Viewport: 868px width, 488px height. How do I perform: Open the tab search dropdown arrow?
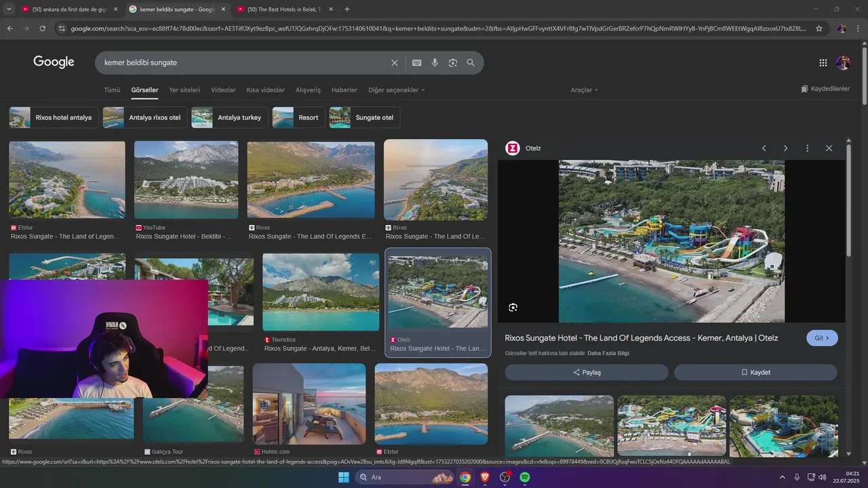pyautogui.click(x=8, y=9)
